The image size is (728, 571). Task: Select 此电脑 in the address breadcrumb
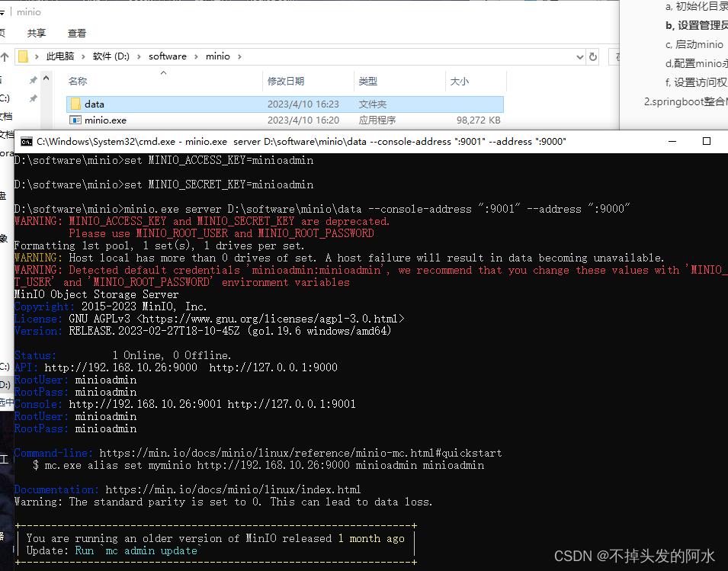click(x=60, y=56)
